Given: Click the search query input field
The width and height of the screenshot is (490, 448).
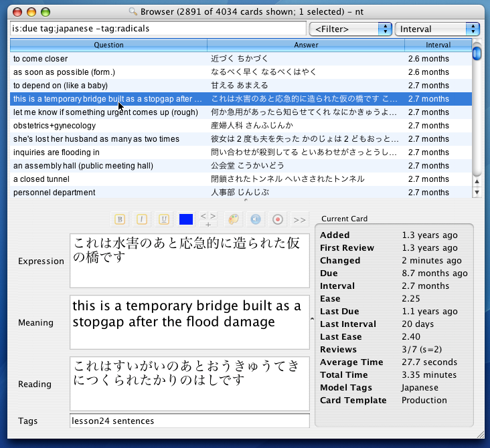Looking at the screenshot, I should point(158,29).
